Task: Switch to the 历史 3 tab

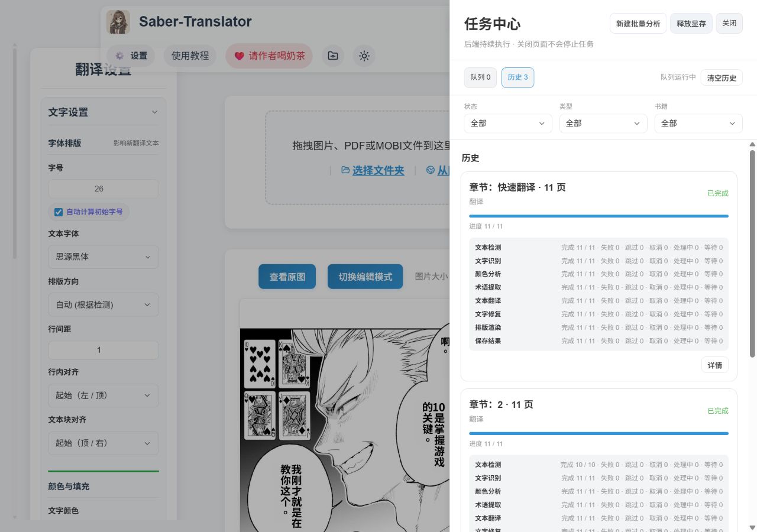Action: [x=517, y=77]
